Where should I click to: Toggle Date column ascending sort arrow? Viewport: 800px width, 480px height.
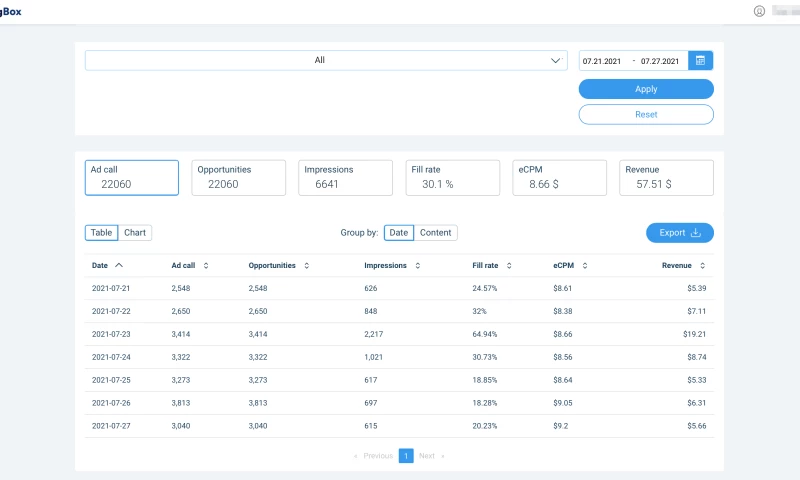pos(119,266)
